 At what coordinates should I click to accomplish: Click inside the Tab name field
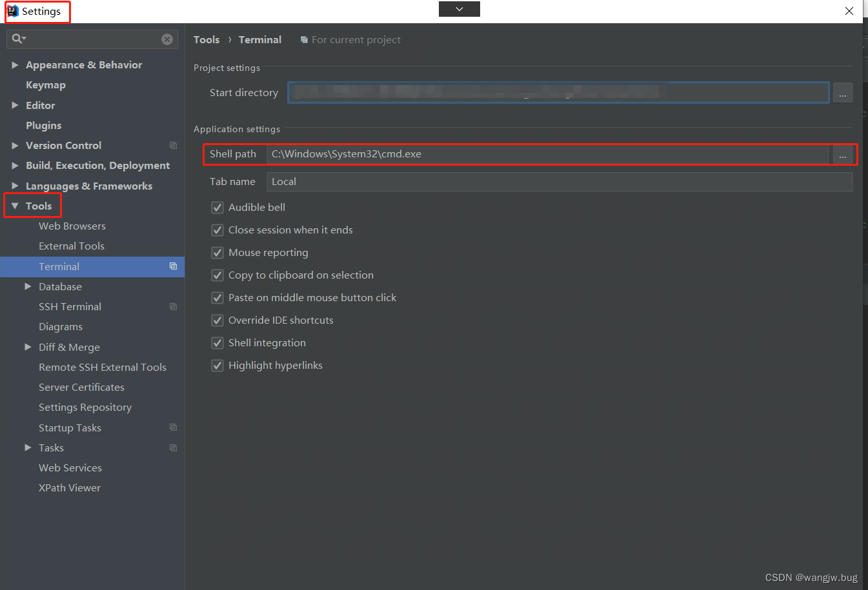point(452,181)
